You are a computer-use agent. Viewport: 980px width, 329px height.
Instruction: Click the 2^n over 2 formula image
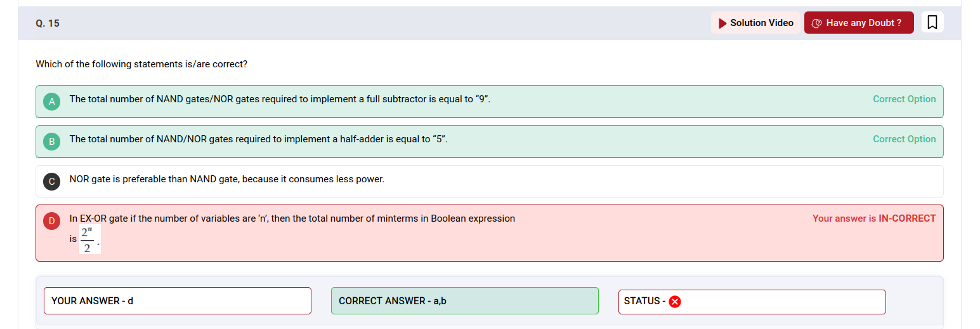[x=88, y=239]
